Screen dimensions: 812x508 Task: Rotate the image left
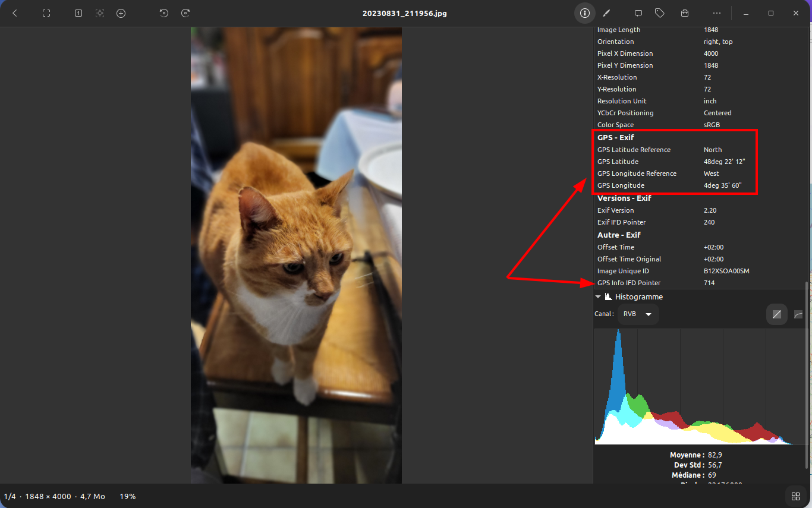164,13
